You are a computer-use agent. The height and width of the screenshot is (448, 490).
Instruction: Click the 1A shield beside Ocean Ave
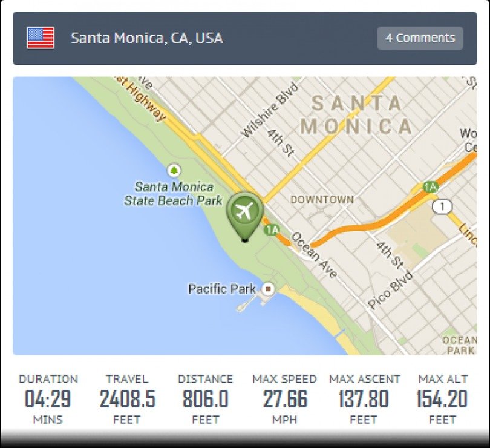pyautogui.click(x=272, y=229)
